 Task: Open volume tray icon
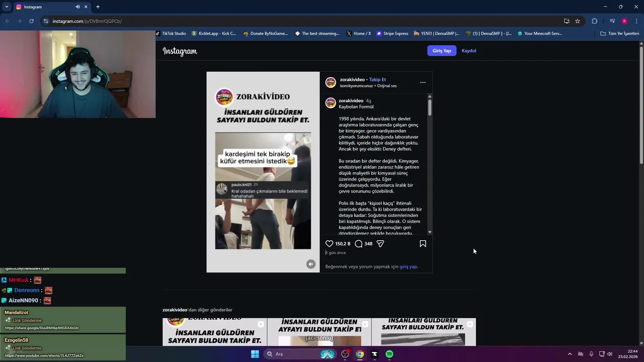click(610, 354)
